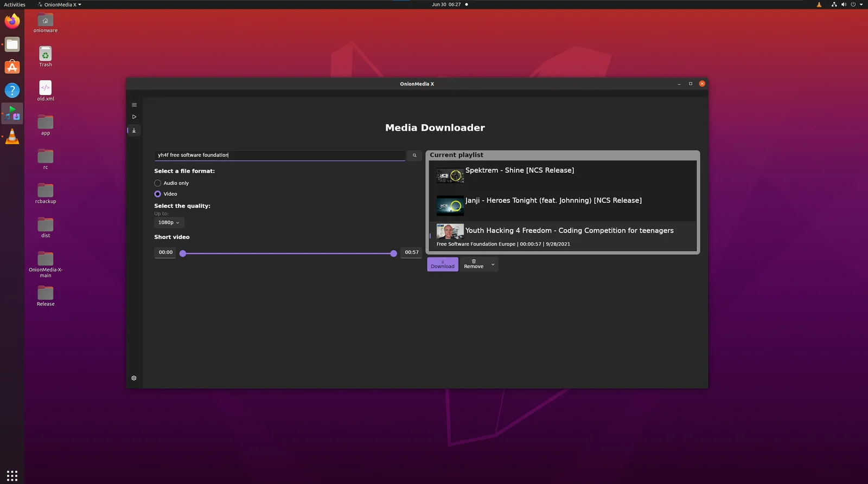Open the Help icon in the dock
This screenshot has height=484, width=868.
(x=12, y=91)
